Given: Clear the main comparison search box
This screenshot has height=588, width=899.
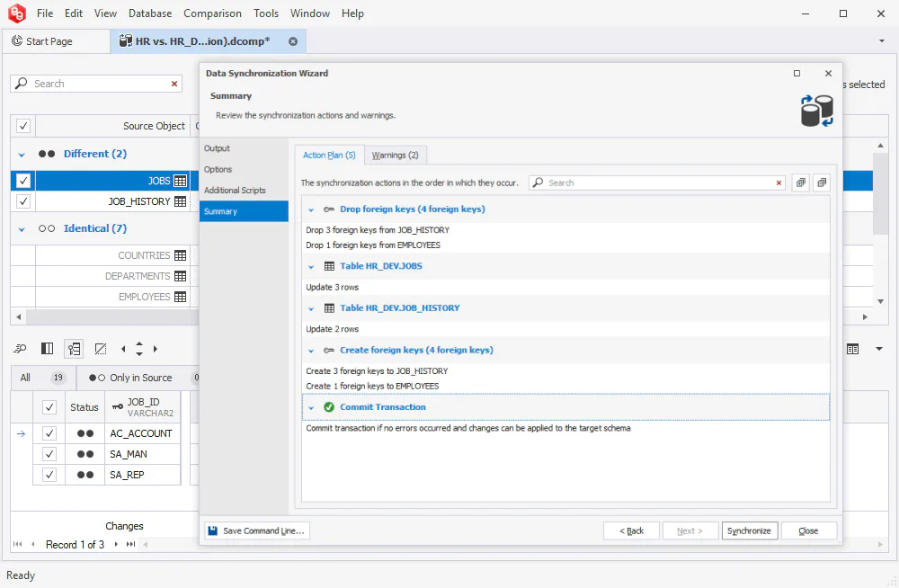Looking at the screenshot, I should coord(174,84).
